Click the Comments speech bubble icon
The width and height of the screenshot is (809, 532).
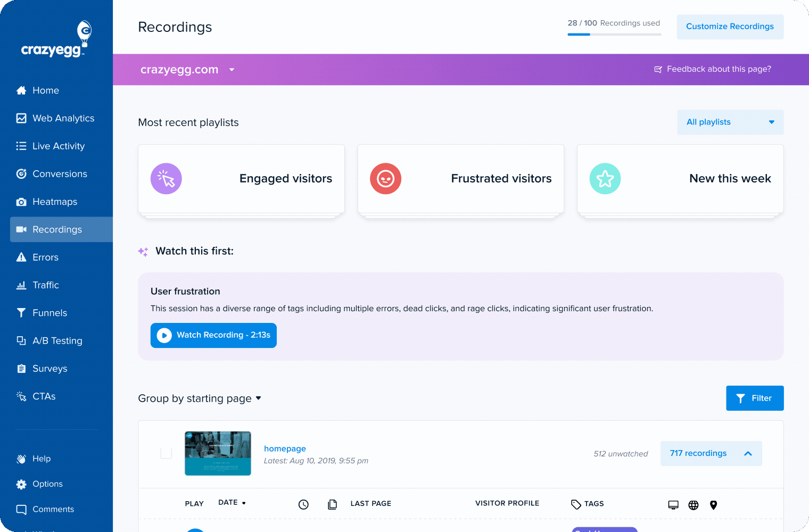point(21,509)
